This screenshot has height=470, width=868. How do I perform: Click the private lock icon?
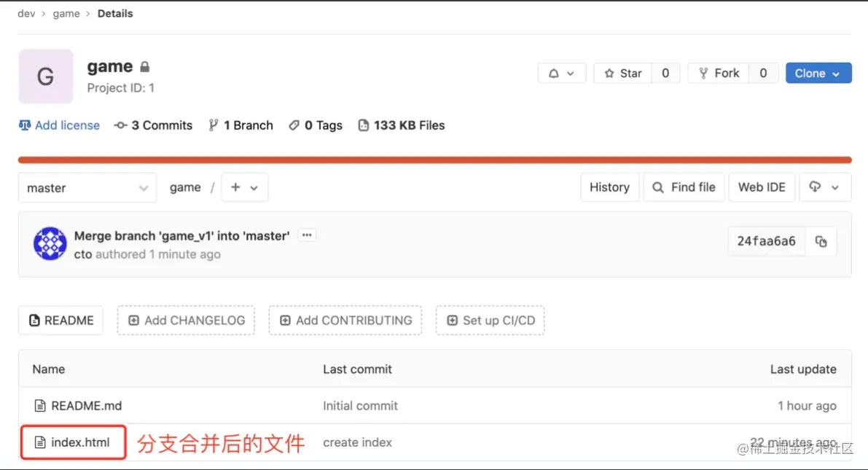[145, 66]
